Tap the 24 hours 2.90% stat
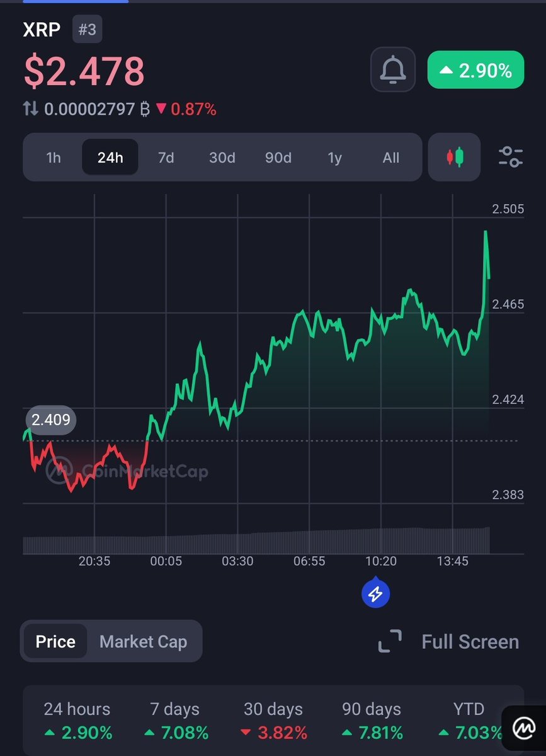The height and width of the screenshot is (756, 546). [77, 721]
